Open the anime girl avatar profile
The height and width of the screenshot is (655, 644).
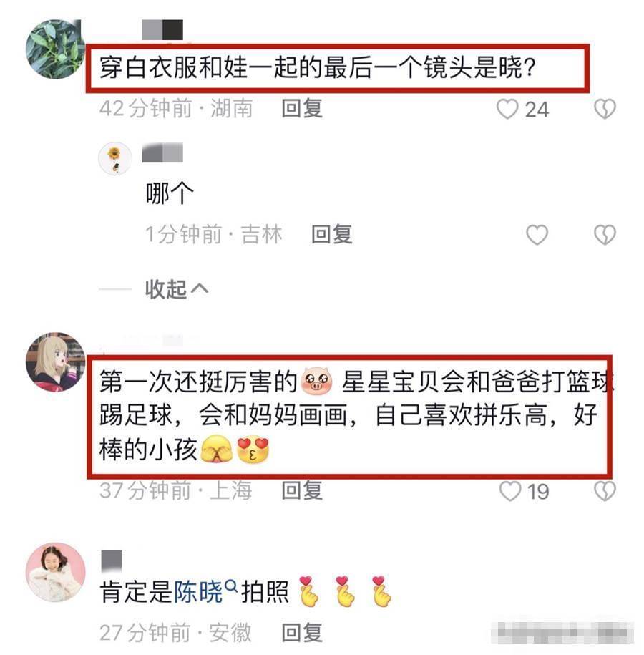click(x=55, y=362)
